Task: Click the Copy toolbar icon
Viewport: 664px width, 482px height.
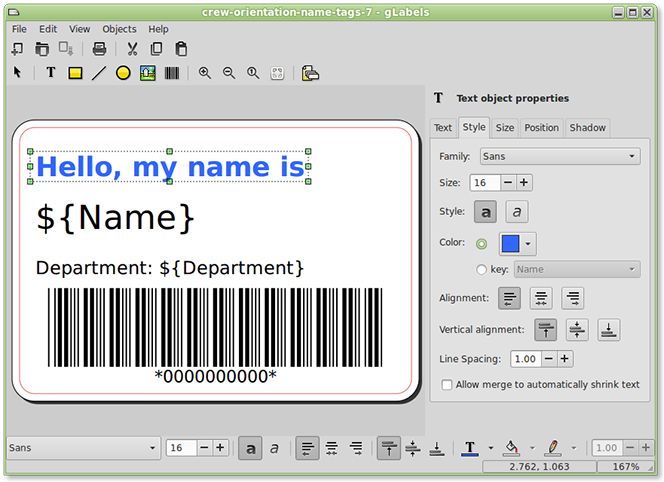Action: [156, 49]
